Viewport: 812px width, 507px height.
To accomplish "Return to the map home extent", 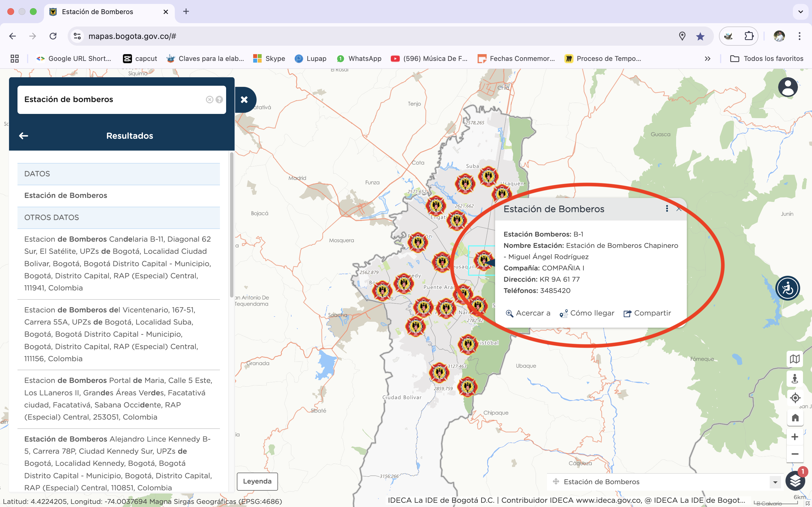I will pos(795,417).
